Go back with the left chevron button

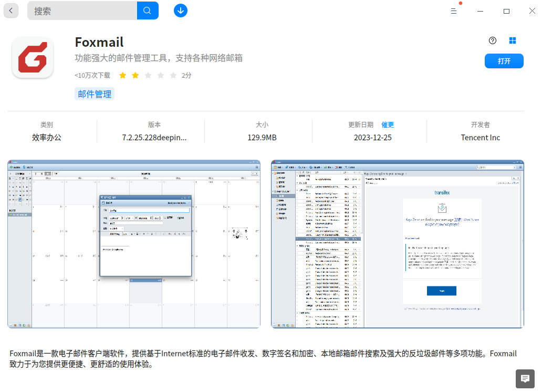[x=11, y=11]
